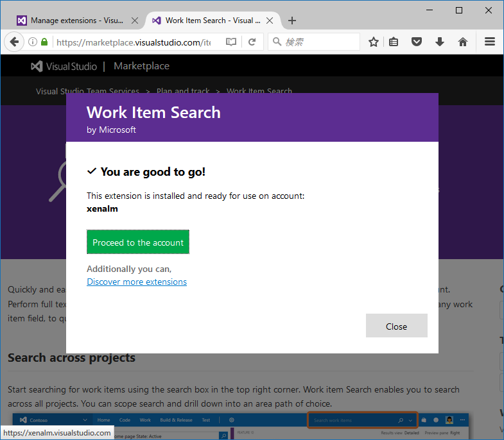Viewport: 504px width, 440px height.
Task: Show site information icon
Action: coord(33,42)
